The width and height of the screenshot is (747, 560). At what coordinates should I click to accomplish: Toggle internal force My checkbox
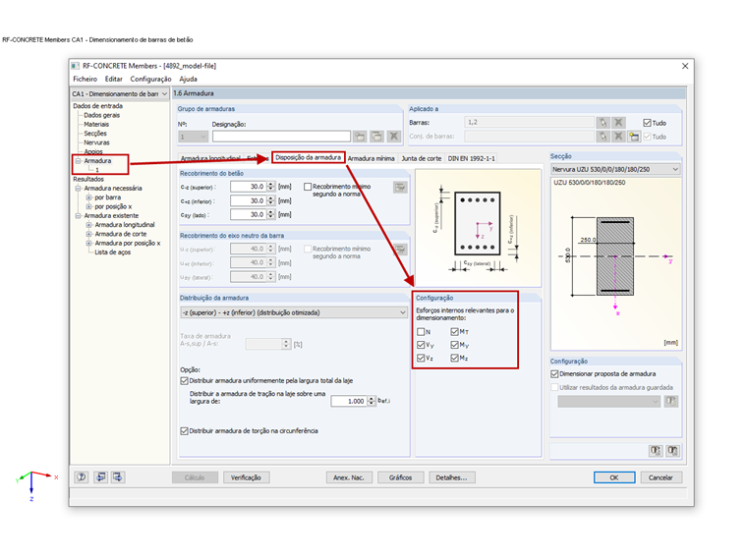click(x=454, y=345)
